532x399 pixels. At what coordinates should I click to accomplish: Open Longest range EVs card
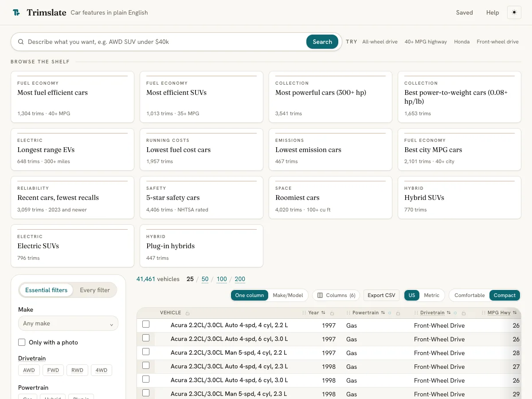(72, 149)
